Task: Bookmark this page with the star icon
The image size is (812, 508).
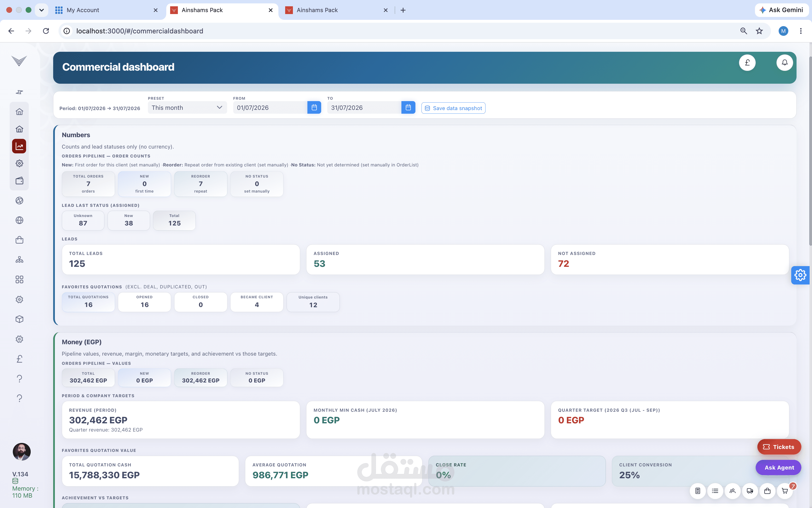Action: pyautogui.click(x=759, y=31)
